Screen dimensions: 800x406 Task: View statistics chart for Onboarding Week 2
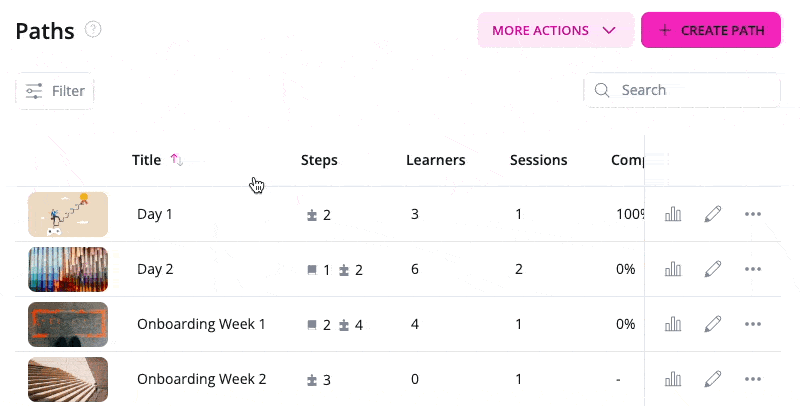(673, 379)
